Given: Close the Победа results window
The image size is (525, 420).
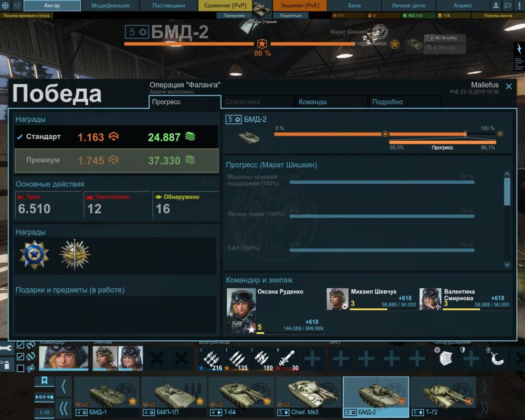Looking at the screenshot, I should tap(509, 87).
